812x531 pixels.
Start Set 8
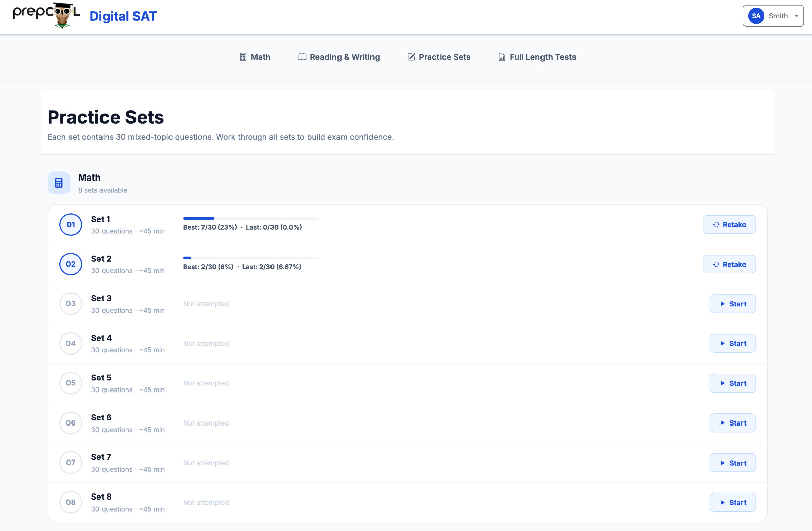733,503
